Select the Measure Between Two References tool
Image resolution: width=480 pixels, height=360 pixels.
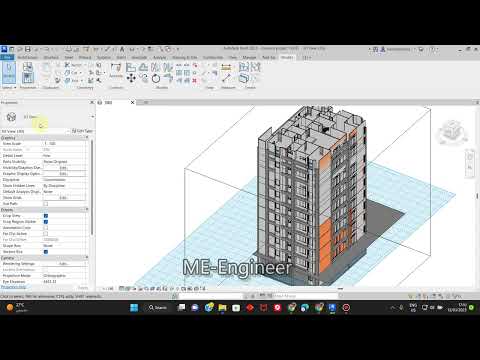pos(226,79)
